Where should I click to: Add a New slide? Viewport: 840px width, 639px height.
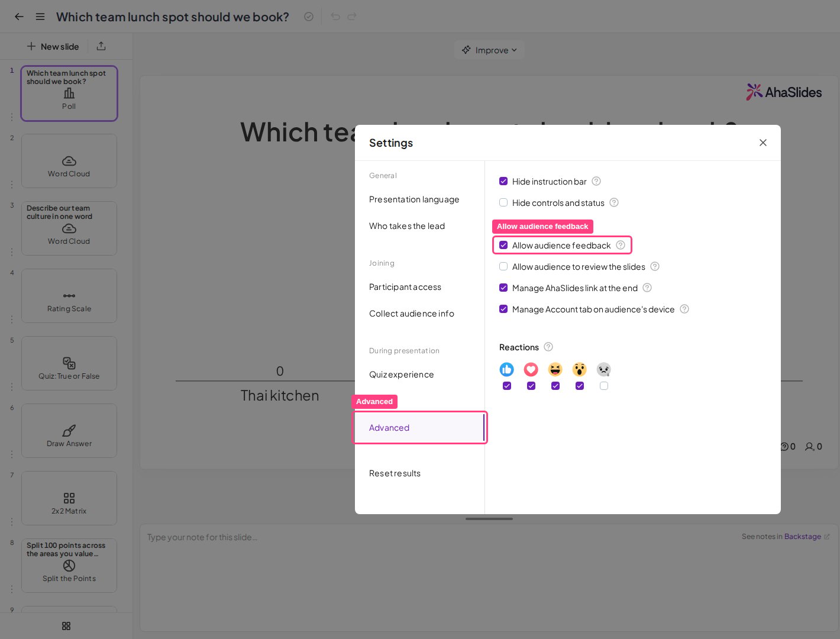pos(53,46)
